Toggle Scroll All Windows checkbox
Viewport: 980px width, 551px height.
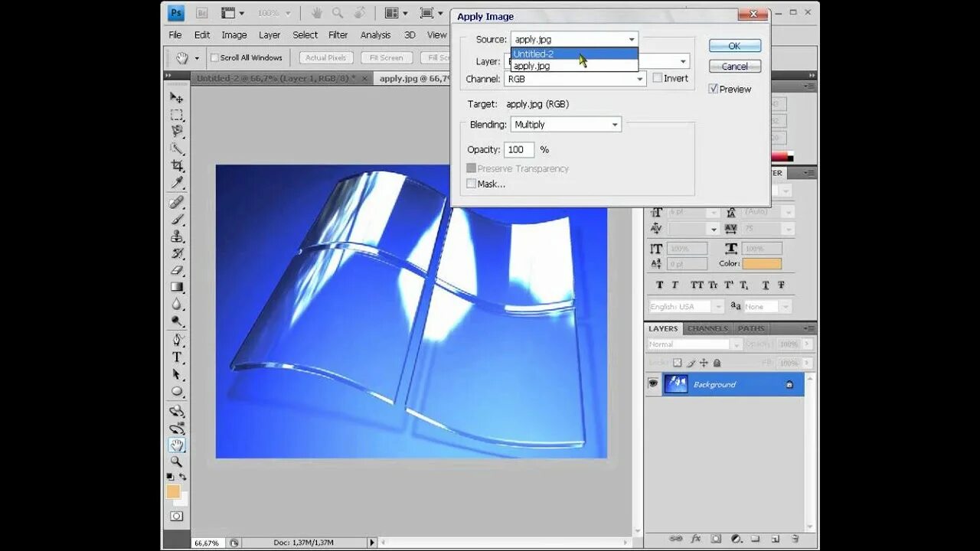[214, 57]
